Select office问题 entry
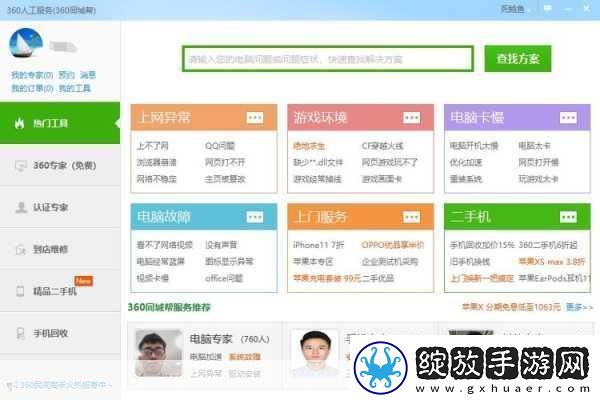This screenshot has width=600, height=400. 224,278
